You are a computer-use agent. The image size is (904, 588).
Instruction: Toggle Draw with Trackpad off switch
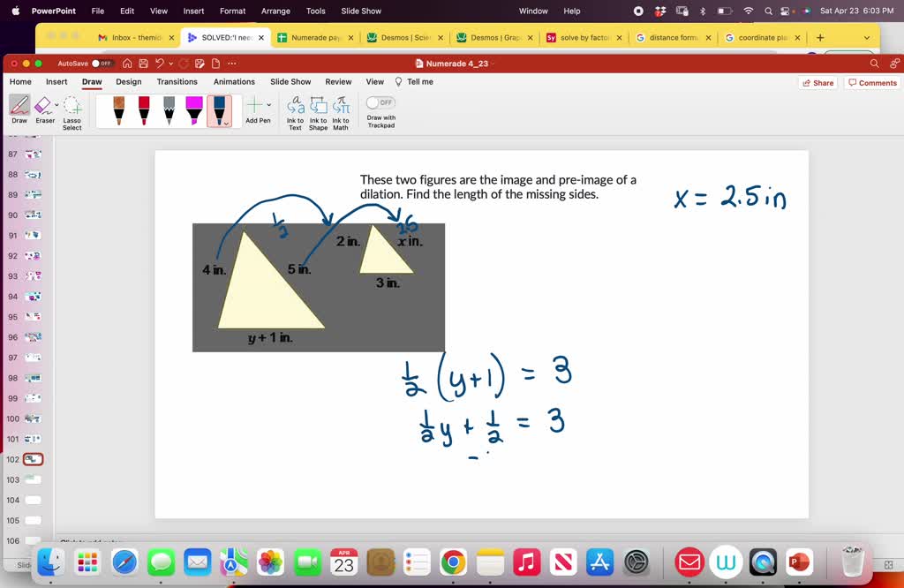pos(380,102)
